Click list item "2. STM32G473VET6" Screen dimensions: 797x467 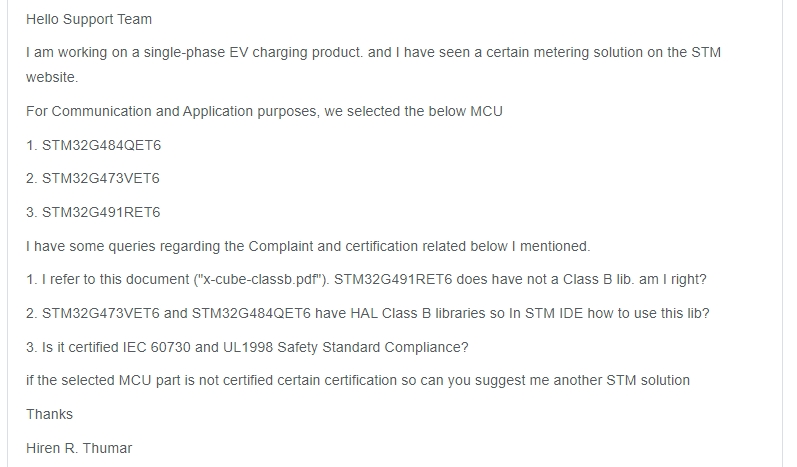(x=93, y=179)
